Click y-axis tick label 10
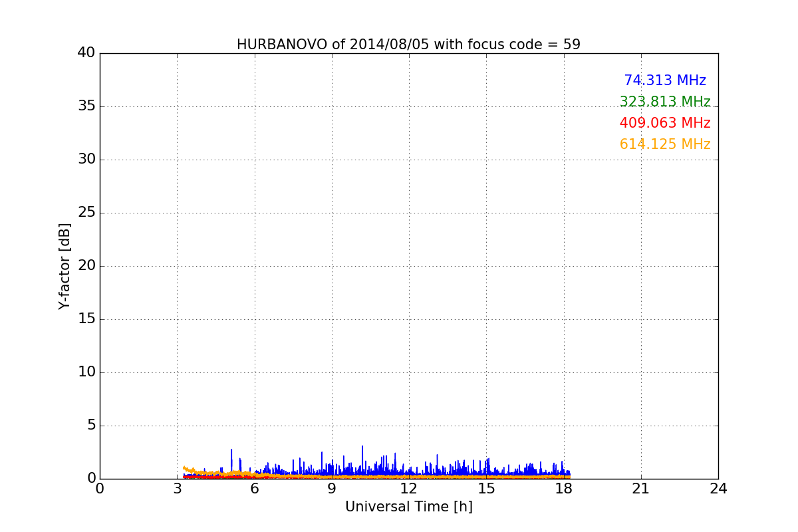 click(x=86, y=372)
